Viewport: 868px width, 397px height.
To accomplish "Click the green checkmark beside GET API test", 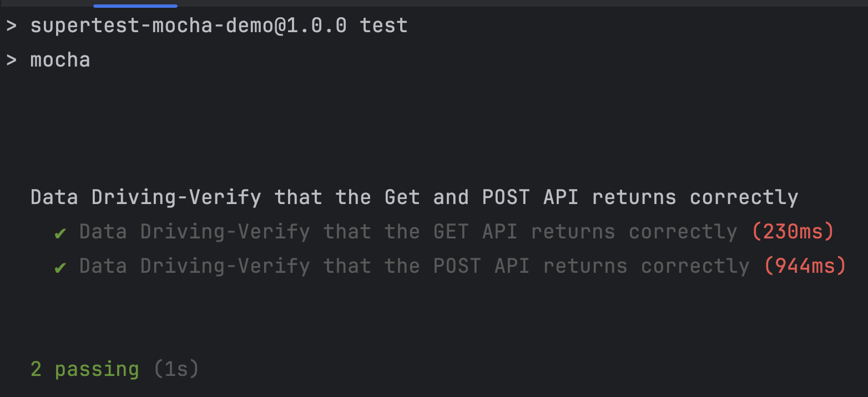I will (x=60, y=233).
